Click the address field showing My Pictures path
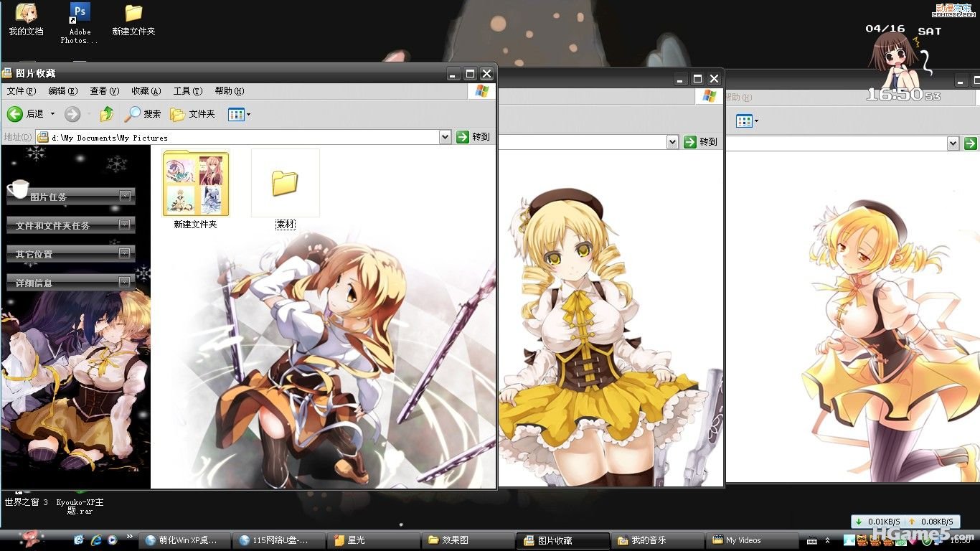The width and height of the screenshot is (980, 551). [x=244, y=137]
